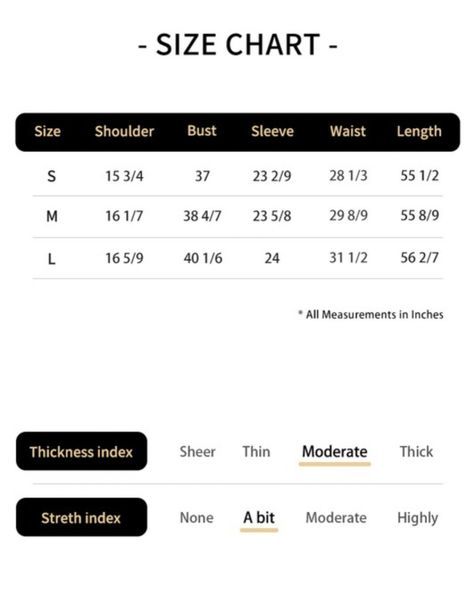
Task: Select the L size row label
Action: pos(51,259)
